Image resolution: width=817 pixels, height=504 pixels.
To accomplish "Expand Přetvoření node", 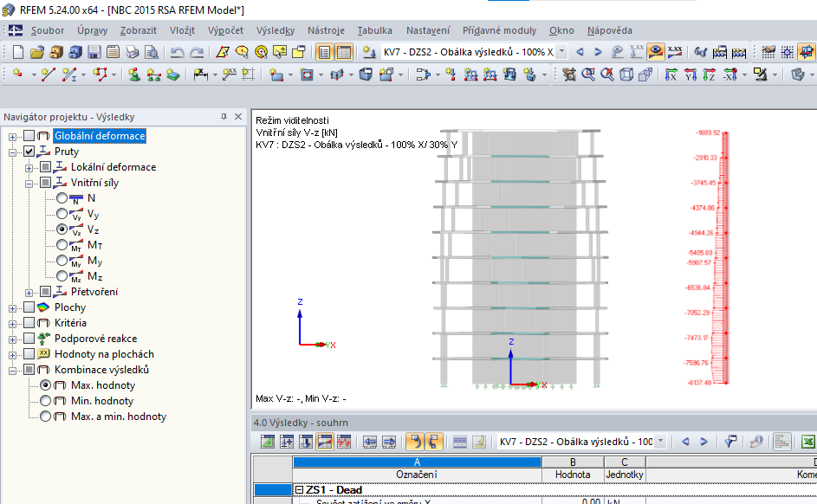I will coord(29,293).
